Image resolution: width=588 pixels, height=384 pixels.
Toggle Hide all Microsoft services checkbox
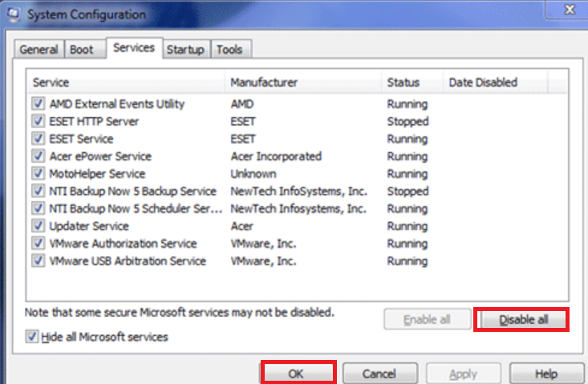[x=32, y=337]
